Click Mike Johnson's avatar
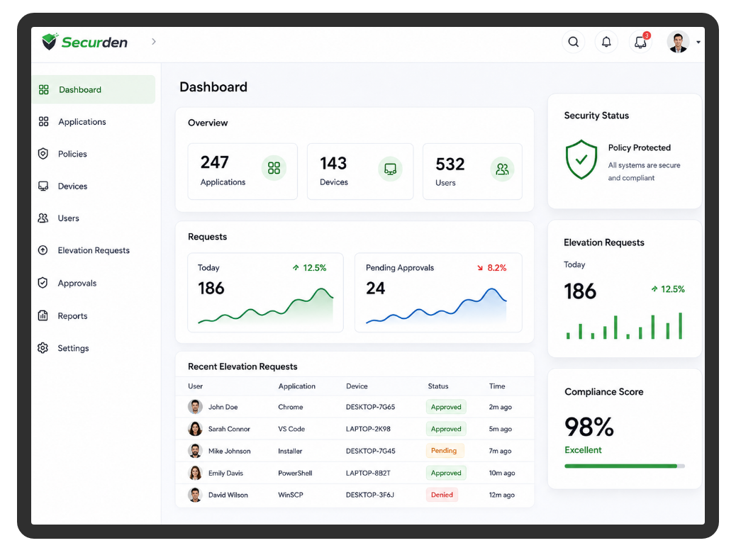This screenshot has width=736, height=560. [x=195, y=451]
